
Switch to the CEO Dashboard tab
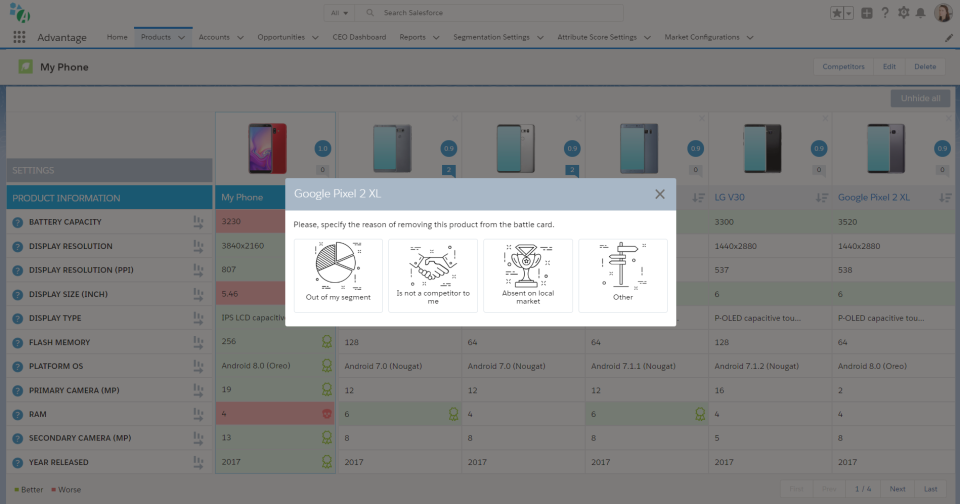(359, 38)
